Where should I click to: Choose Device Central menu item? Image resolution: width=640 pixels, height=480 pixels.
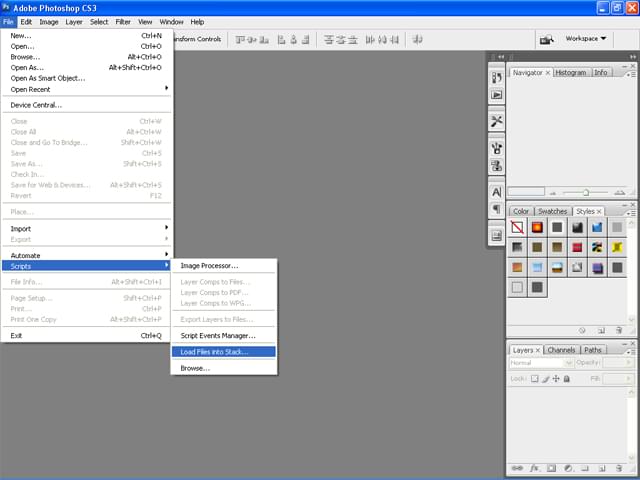pyautogui.click(x=87, y=105)
